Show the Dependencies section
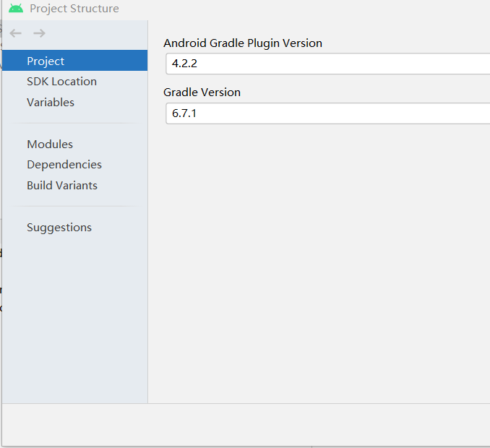 (x=64, y=165)
